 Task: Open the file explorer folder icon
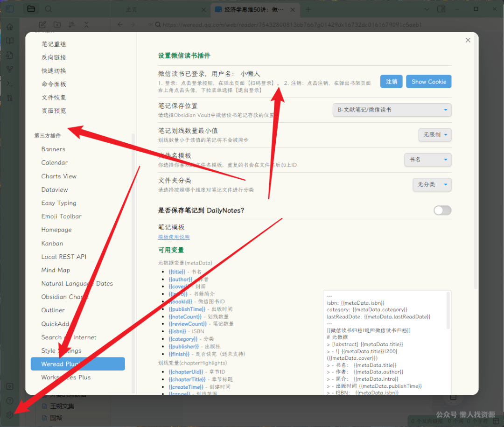pyautogui.click(x=31, y=9)
